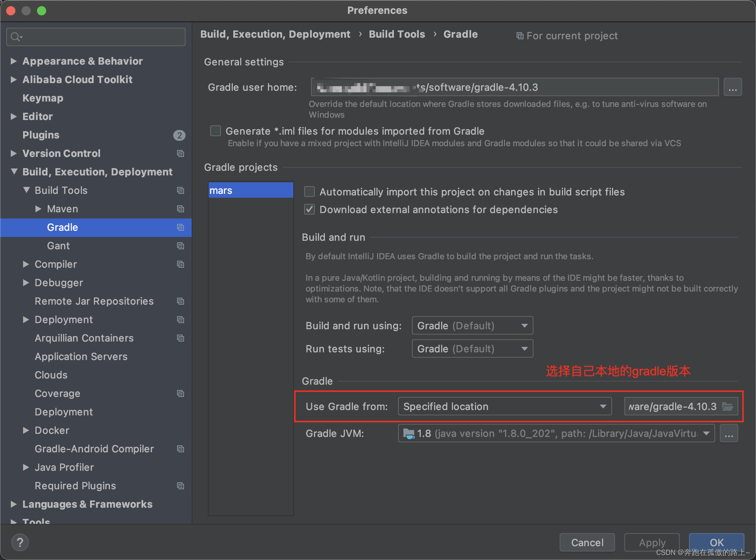Toggle automatically import this project checkbox

309,192
